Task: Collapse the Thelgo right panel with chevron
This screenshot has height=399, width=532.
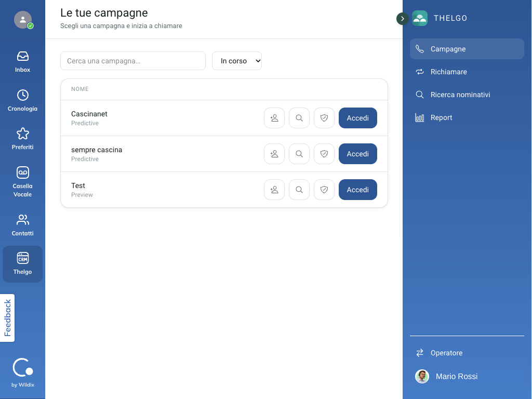Action: 403,18
